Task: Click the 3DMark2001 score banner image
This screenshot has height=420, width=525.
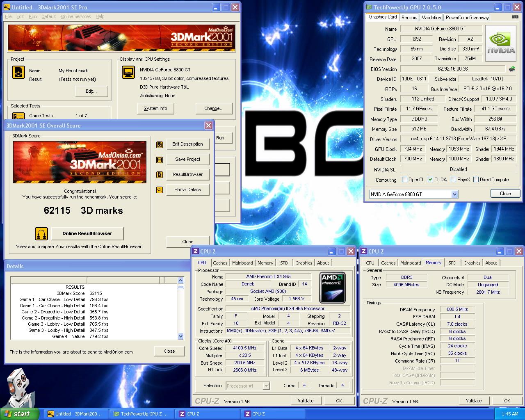Action: 80,162
